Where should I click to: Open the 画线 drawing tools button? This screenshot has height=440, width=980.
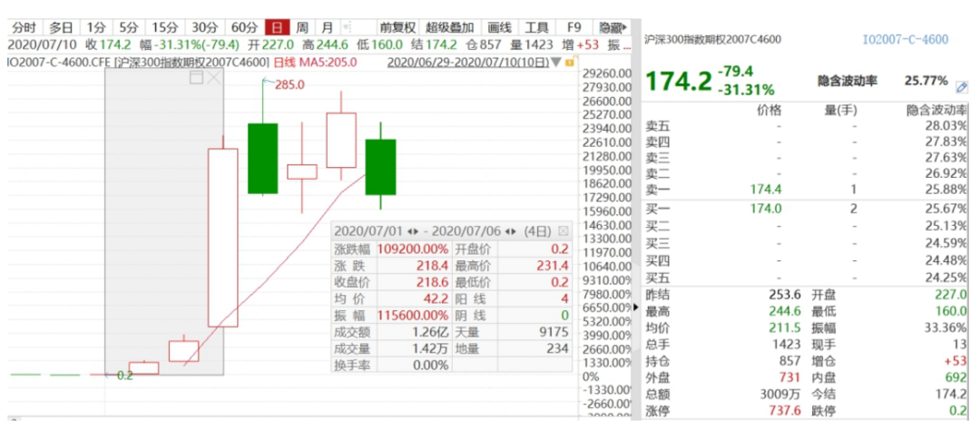coord(499,27)
